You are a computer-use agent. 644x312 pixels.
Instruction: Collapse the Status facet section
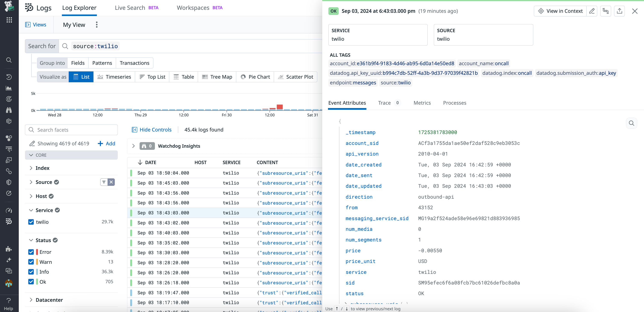[31, 240]
